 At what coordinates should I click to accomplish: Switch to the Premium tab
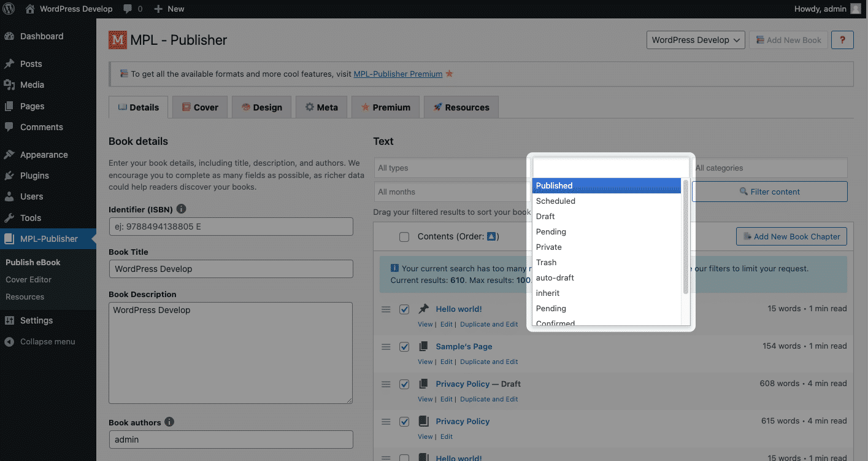pyautogui.click(x=385, y=107)
